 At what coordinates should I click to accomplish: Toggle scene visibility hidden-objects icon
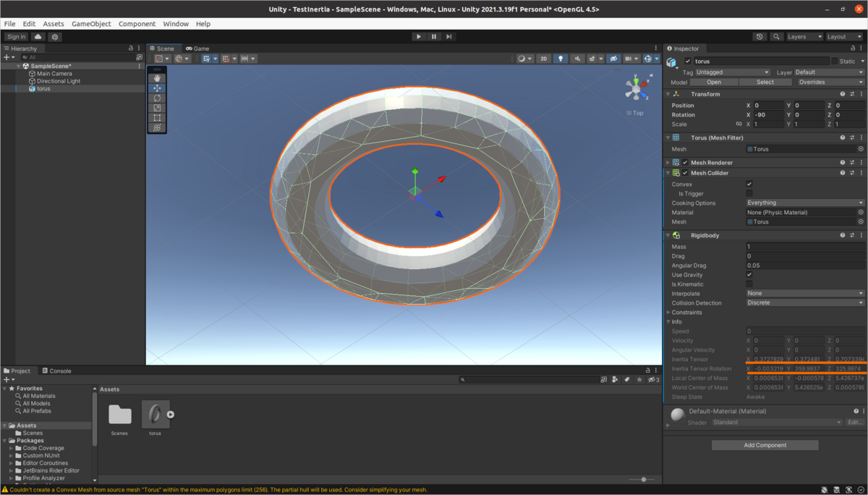pyautogui.click(x=613, y=59)
